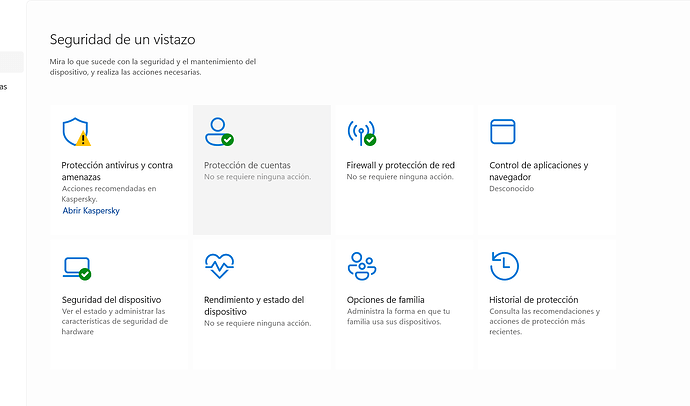The width and height of the screenshot is (690, 406).
Task: Click the device security laptop icon
Action: 76,266
